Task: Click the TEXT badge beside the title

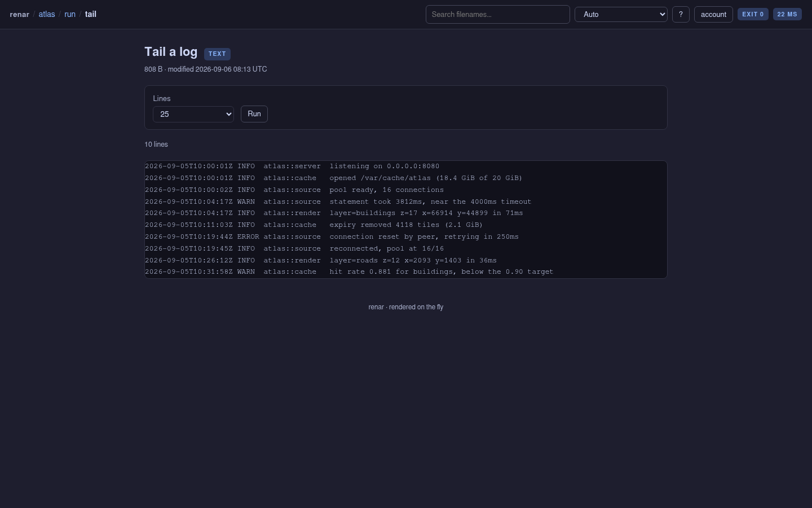Action: (x=217, y=54)
